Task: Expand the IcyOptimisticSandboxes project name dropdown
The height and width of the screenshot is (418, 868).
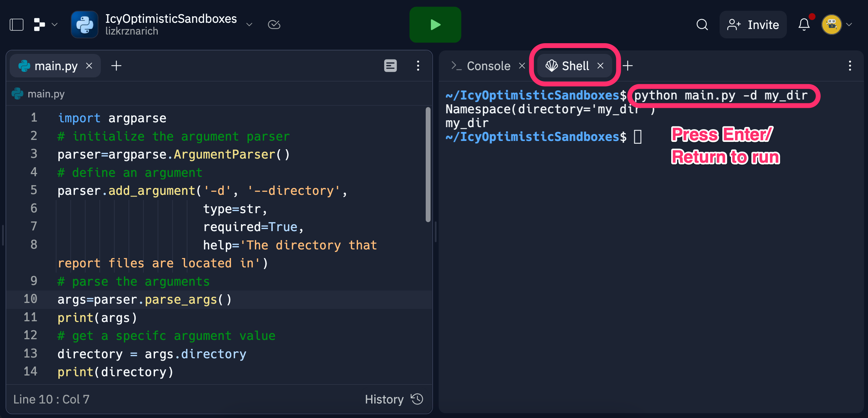Action: click(249, 25)
